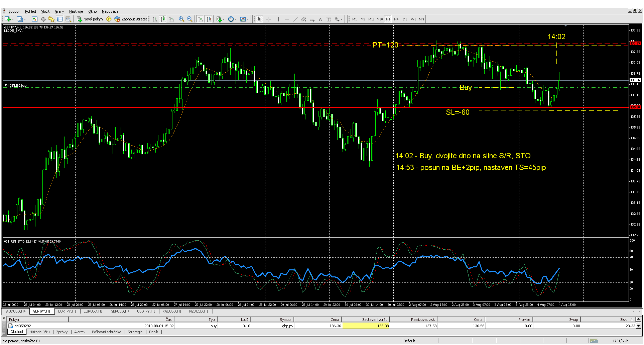The height and width of the screenshot is (345, 644).
Task: Click the Zoom Out magnifier icon
Action: 190,19
